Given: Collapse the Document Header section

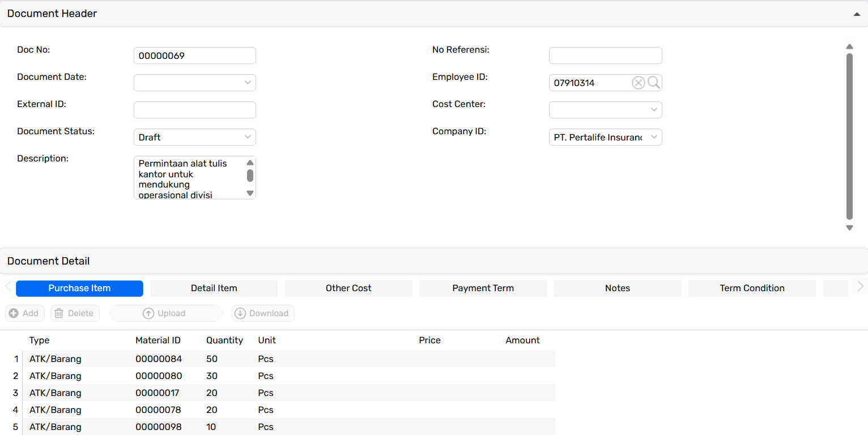Looking at the screenshot, I should (857, 14).
